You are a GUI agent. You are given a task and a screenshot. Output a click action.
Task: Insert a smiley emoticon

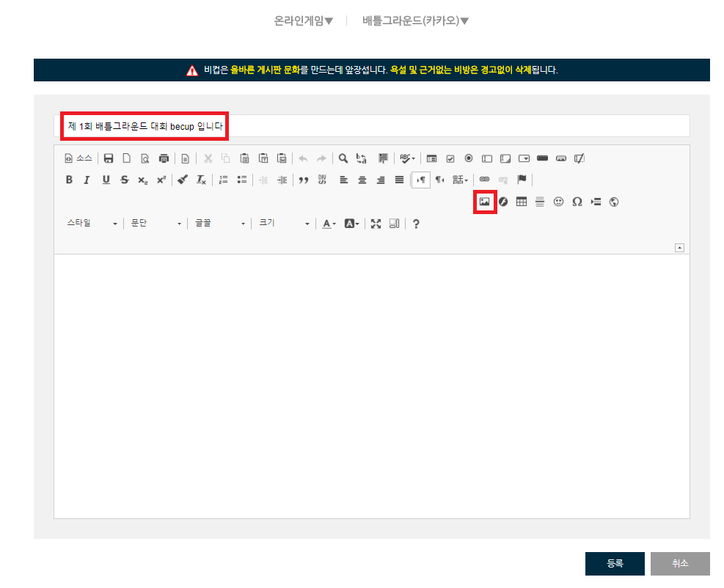pyautogui.click(x=558, y=202)
